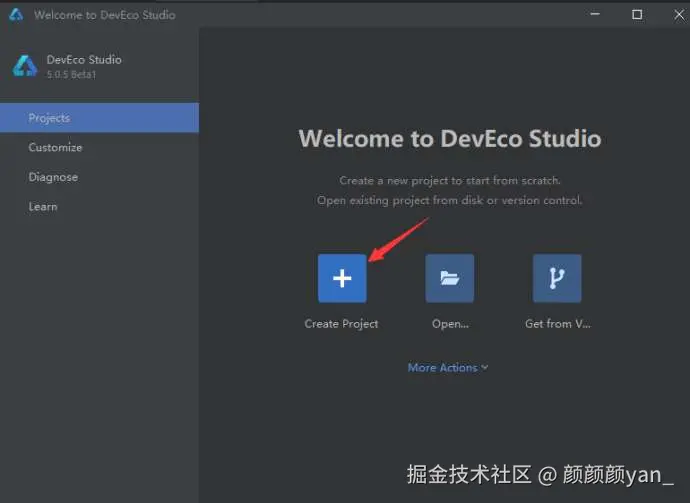Close the Welcome to DevEco Studio window
This screenshot has width=690, height=503.
tap(679, 15)
